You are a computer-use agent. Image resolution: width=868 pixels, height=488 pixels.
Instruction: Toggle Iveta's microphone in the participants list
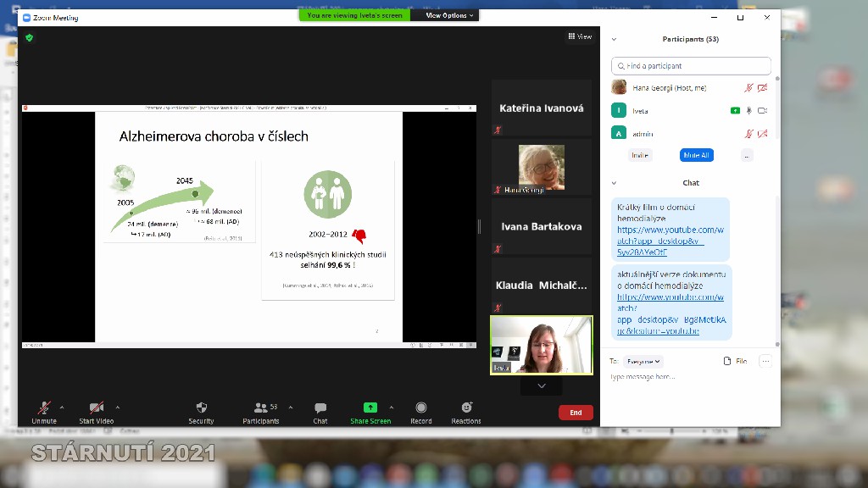pos(748,110)
